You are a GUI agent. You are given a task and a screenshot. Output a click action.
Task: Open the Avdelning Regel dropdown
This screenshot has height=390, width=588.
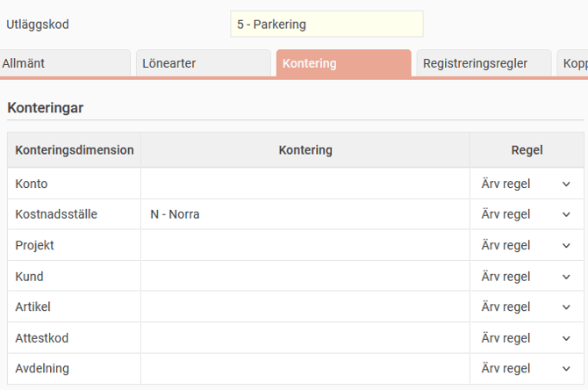[x=526, y=369]
